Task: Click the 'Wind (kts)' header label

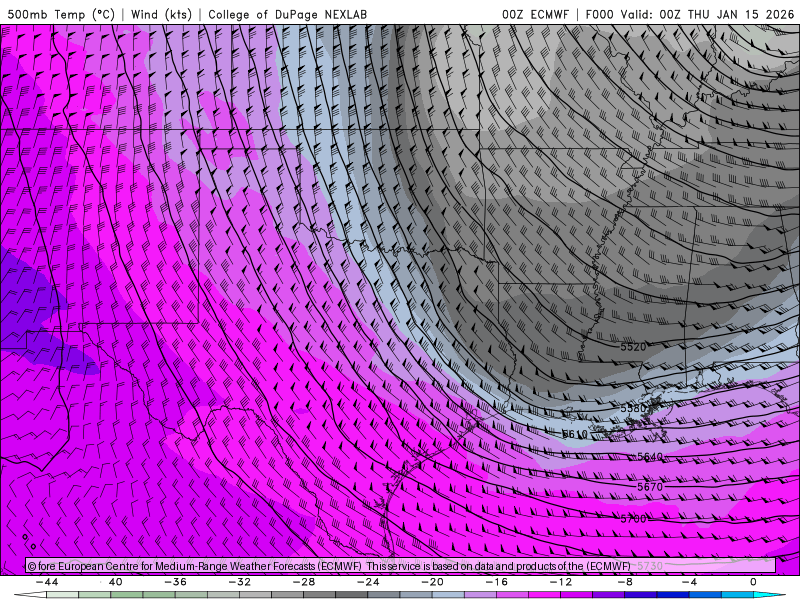Action: click(x=163, y=15)
